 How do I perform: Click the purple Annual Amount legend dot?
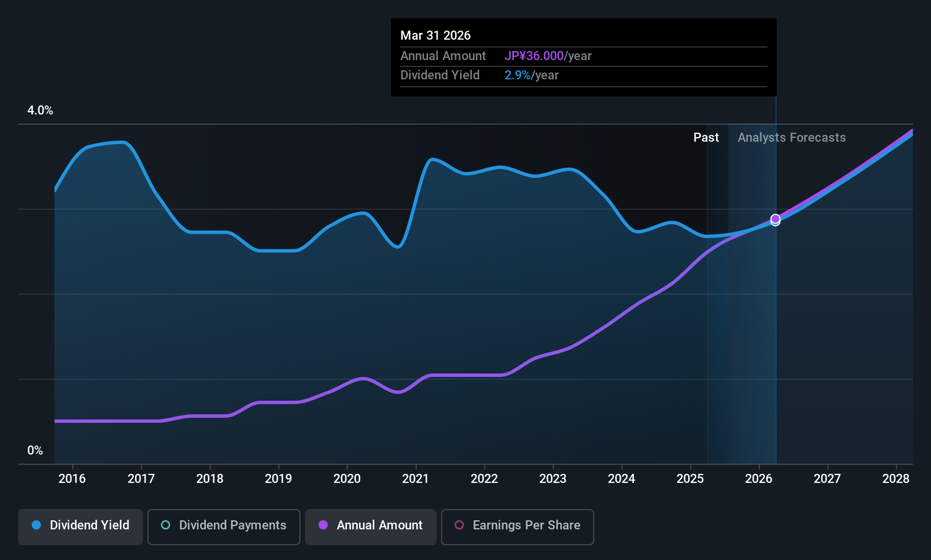pyautogui.click(x=323, y=525)
